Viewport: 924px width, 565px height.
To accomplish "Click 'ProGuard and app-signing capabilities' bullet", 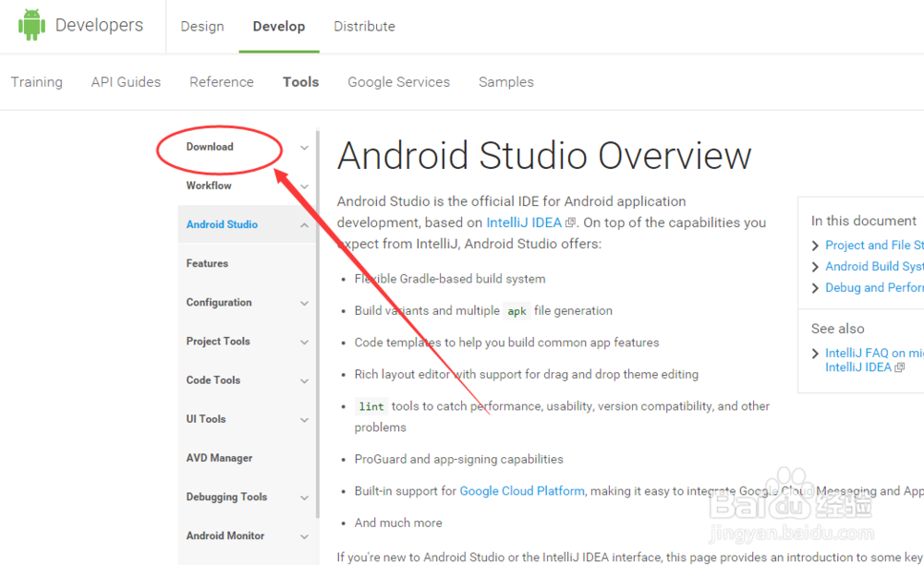I will pos(458,459).
